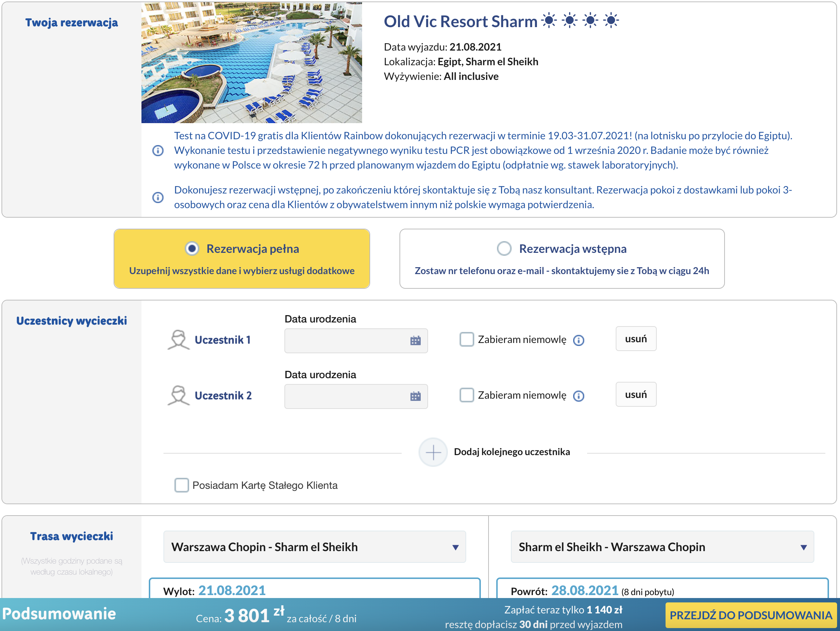Click info icon next to Uczestnik 1 infant option
The width and height of the screenshot is (840, 631).
(x=578, y=340)
